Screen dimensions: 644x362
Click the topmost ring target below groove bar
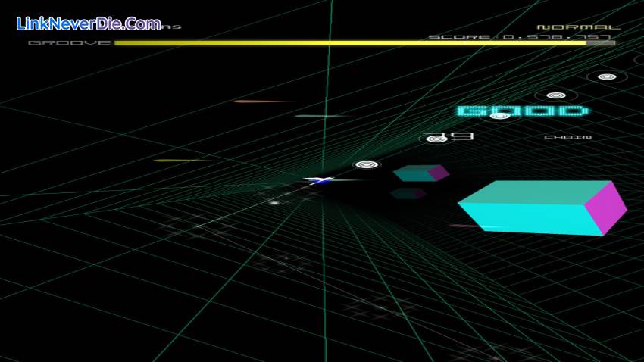pyautogui.click(x=606, y=76)
